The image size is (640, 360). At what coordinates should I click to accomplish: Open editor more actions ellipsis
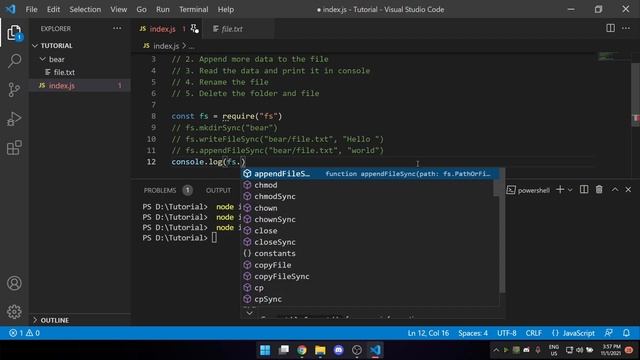pos(626,28)
